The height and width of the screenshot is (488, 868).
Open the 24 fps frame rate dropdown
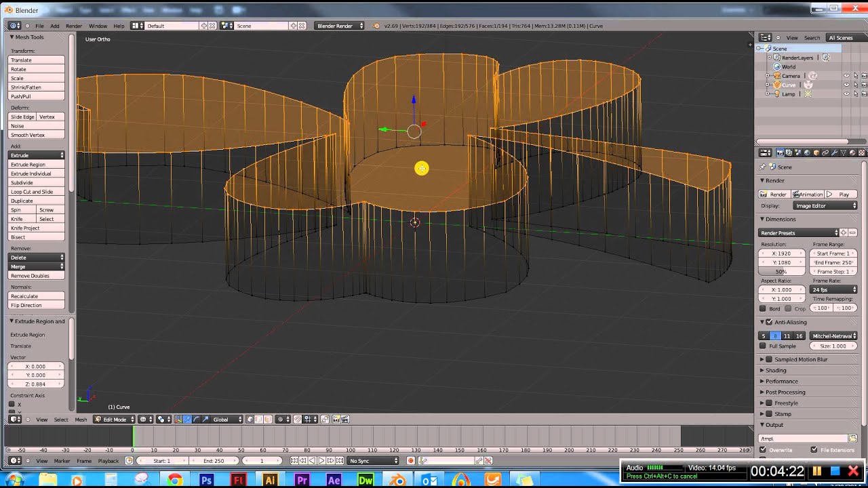(x=833, y=289)
